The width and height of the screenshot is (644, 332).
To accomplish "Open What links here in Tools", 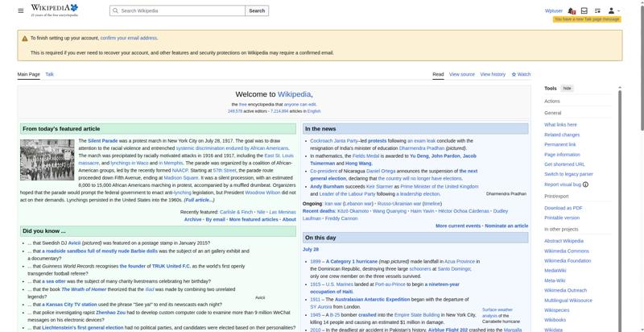I will pos(560,124).
